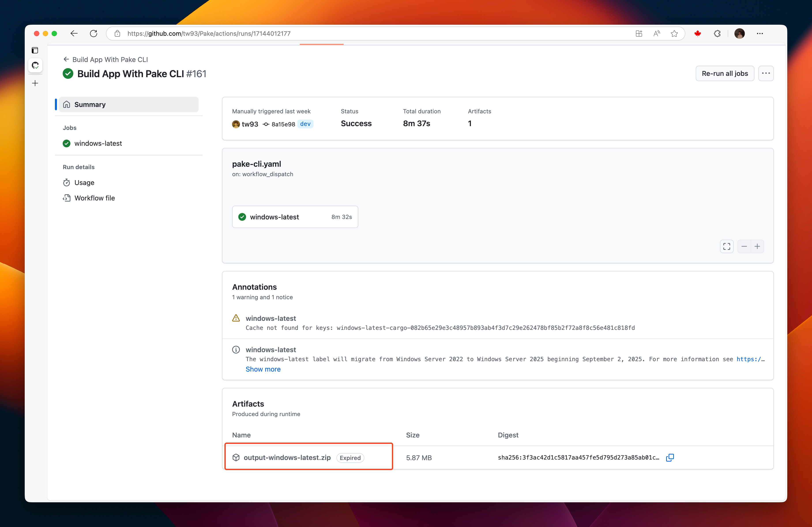The image size is (812, 527).
Task: Open the vertical tabs panel icon
Action: click(x=35, y=50)
